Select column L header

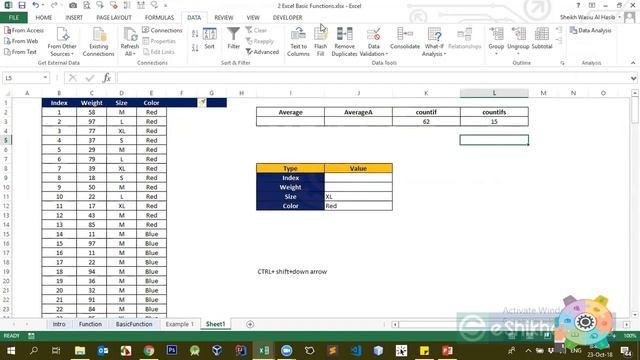[494, 93]
